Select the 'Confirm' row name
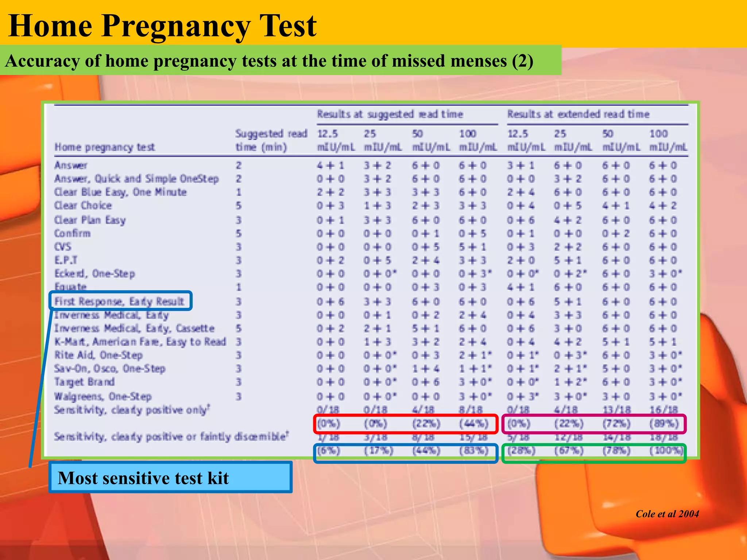This screenshot has height=560, width=747. [72, 233]
